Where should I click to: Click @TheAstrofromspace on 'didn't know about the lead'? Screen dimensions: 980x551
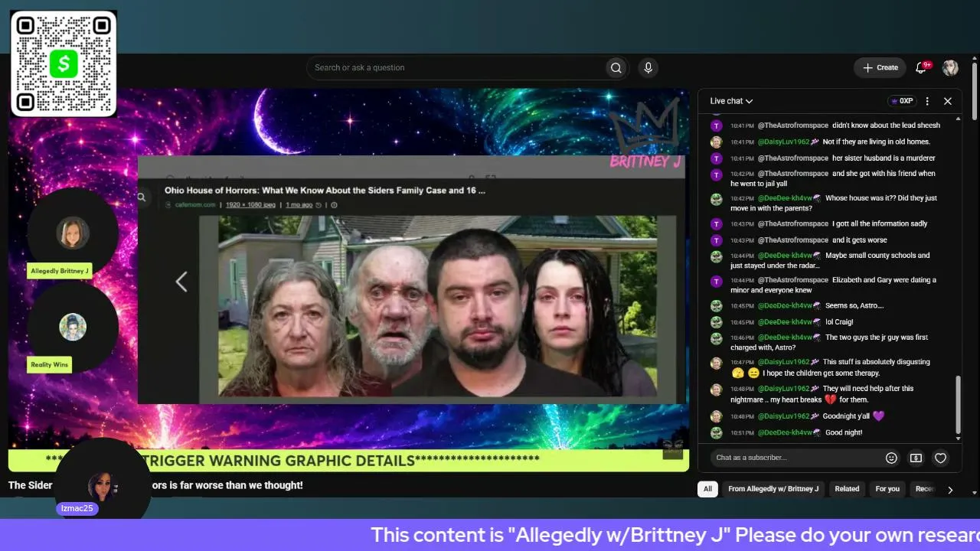coord(793,126)
